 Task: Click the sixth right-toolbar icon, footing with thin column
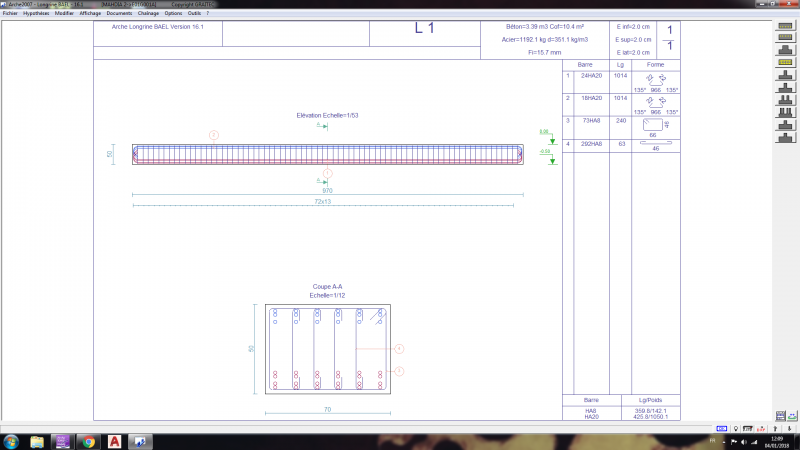click(x=785, y=88)
